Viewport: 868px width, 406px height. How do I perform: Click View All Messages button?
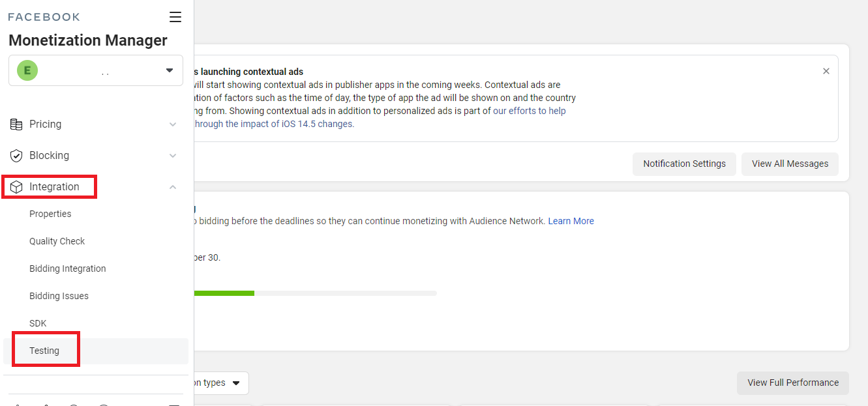[790, 164]
